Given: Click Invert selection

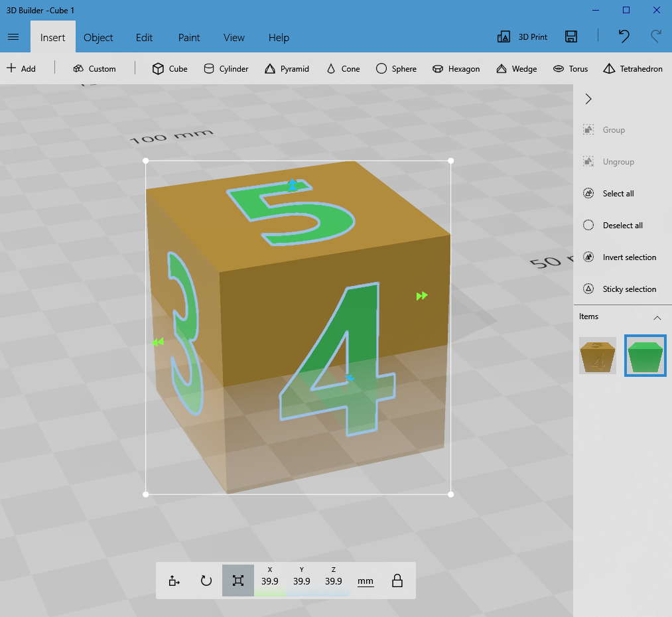Looking at the screenshot, I should pos(620,257).
